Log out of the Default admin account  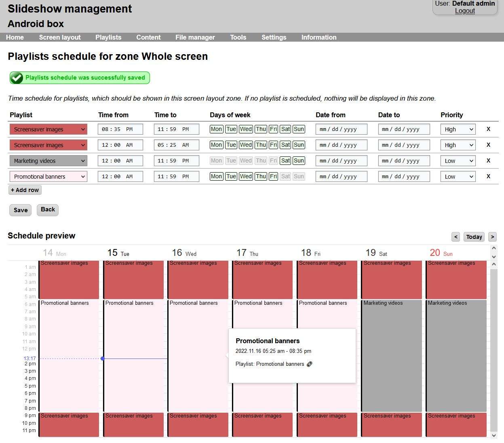point(465,11)
